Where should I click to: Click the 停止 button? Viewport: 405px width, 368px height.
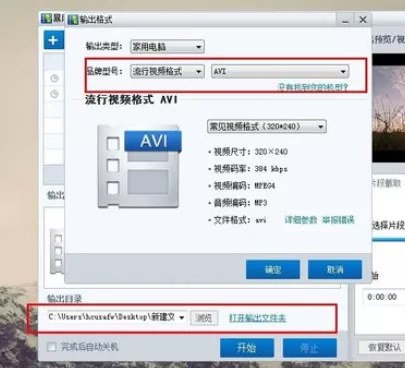(310, 348)
